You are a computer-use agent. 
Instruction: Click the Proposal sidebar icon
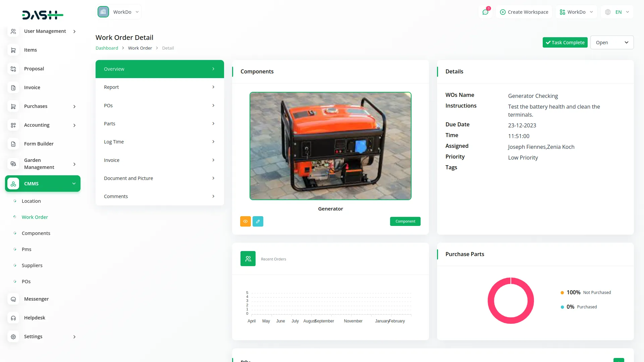[13, 69]
